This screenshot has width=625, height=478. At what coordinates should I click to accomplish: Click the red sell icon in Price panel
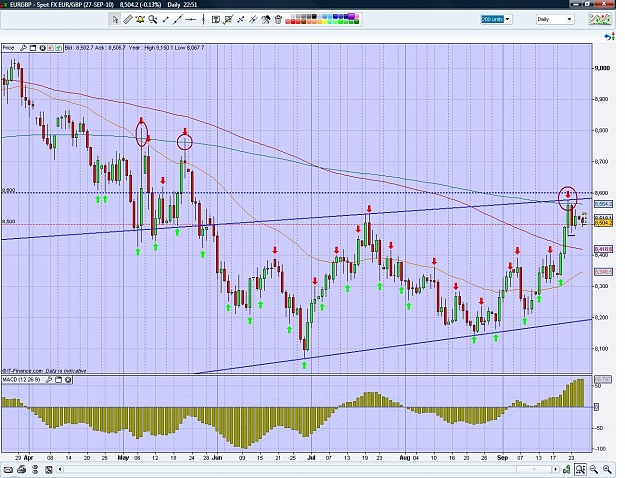51,48
